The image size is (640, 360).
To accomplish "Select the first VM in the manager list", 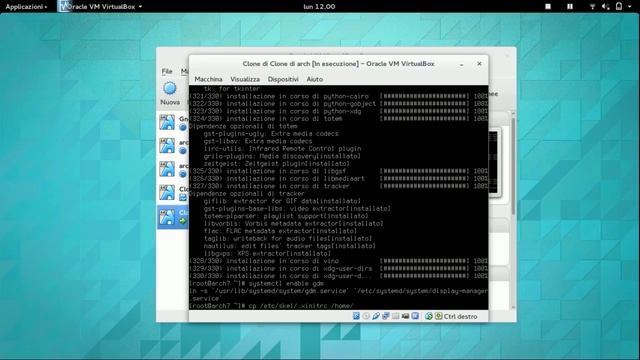I will [x=173, y=122].
